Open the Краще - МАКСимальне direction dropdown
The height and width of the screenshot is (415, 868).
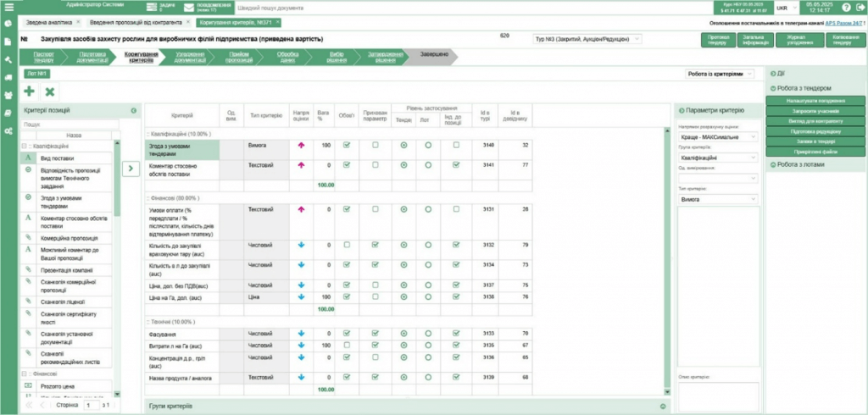pos(718,136)
